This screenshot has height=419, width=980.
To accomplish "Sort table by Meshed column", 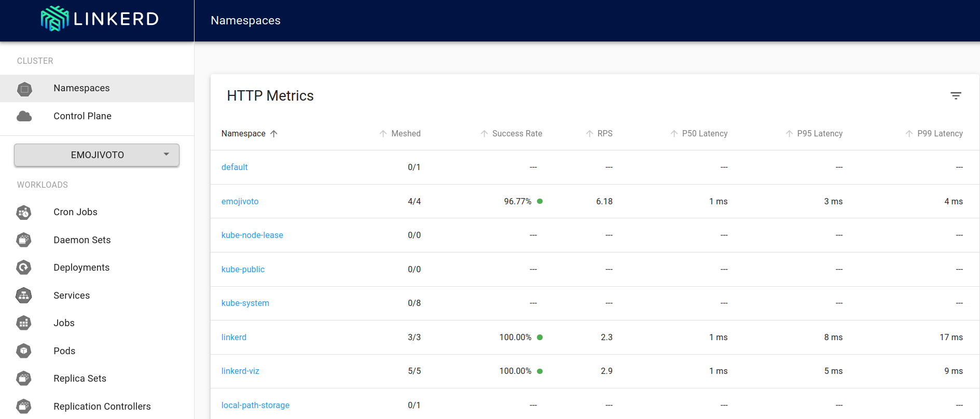I will pyautogui.click(x=405, y=134).
